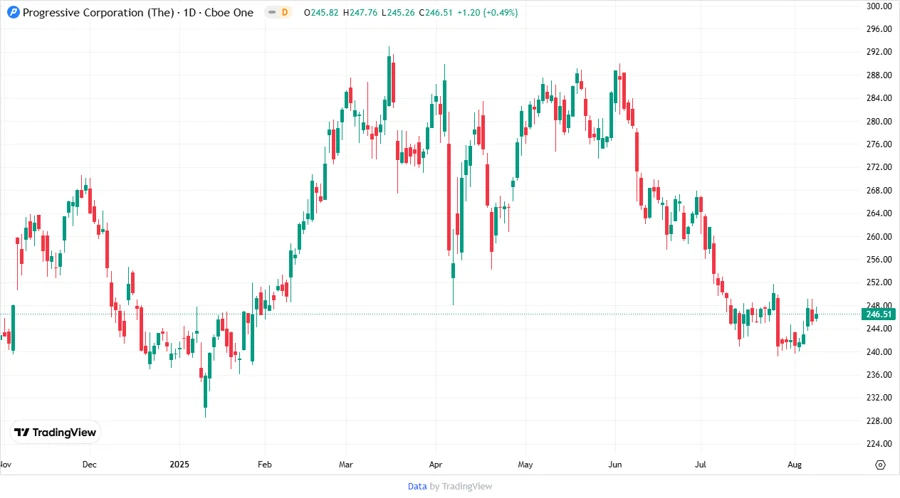Screen dimensions: 900x498
Task: Open the 'Data' link below chart
Action: click(417, 486)
